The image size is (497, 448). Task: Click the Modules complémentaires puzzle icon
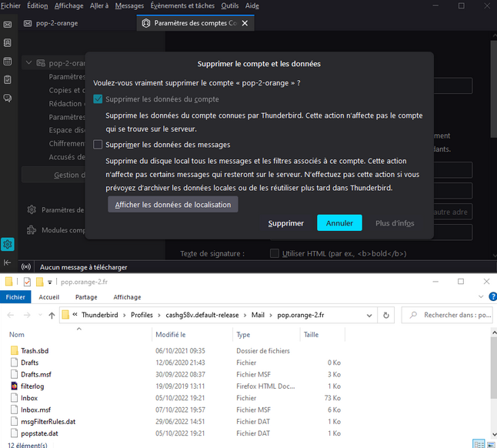pos(32,230)
